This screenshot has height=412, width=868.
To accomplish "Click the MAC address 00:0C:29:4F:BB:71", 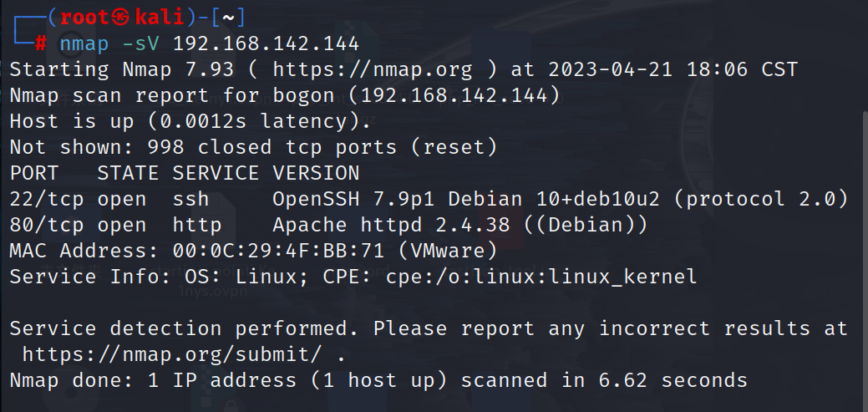I will 278,252.
